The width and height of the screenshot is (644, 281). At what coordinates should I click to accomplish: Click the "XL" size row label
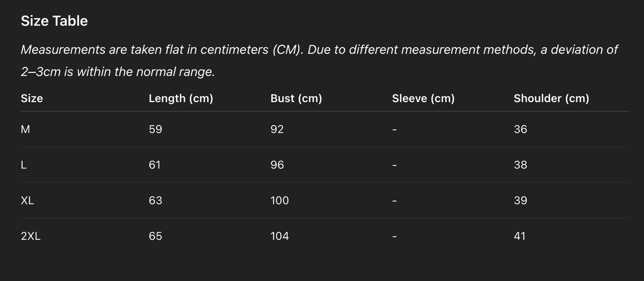pos(28,201)
